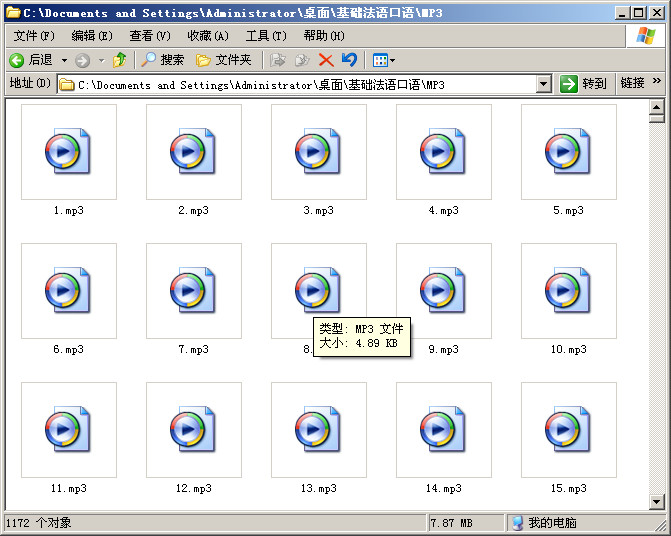Click the red Delete X icon
This screenshot has width=671, height=536.
[326, 60]
